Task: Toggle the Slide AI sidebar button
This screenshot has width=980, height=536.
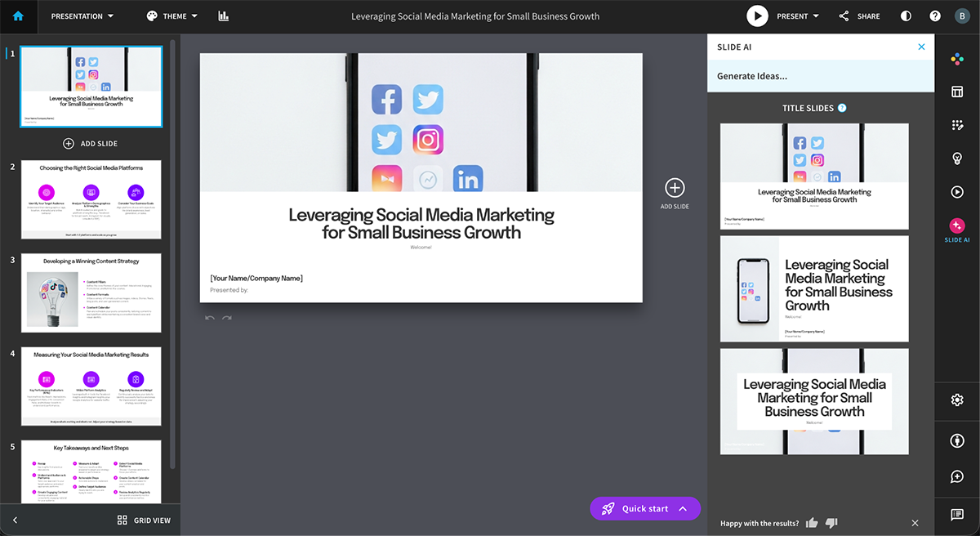Action: tap(957, 230)
